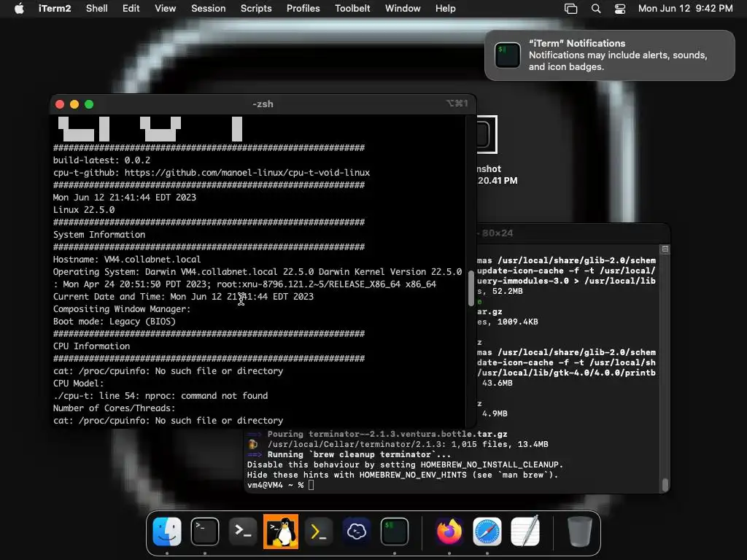Open the Trash in the Dock

coord(580,532)
